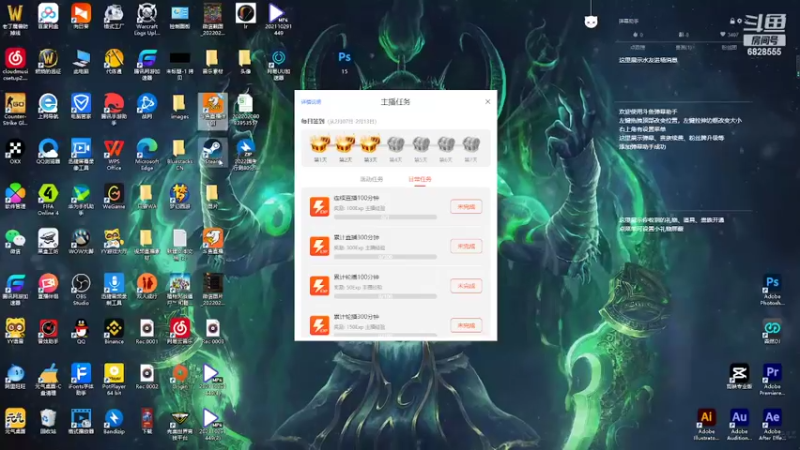Click EXP icon of 连续直播100分钟 task
The width and height of the screenshot is (800, 450).
pos(319,207)
